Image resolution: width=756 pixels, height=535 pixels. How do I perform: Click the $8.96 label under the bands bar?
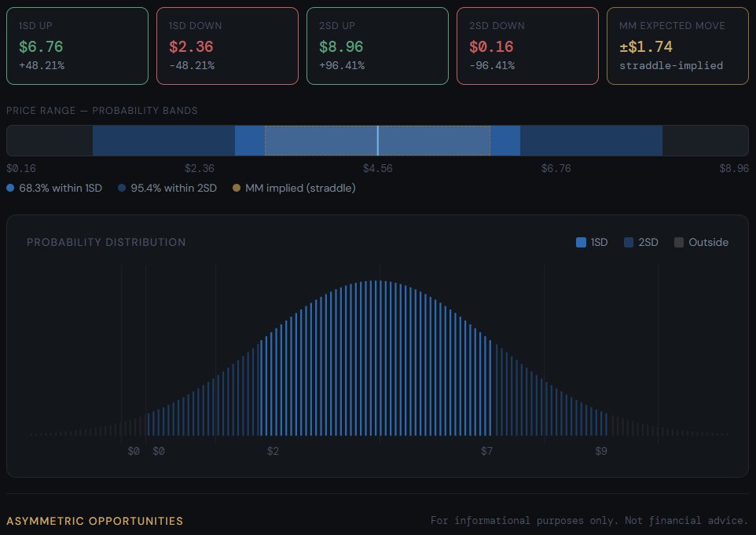tap(734, 168)
